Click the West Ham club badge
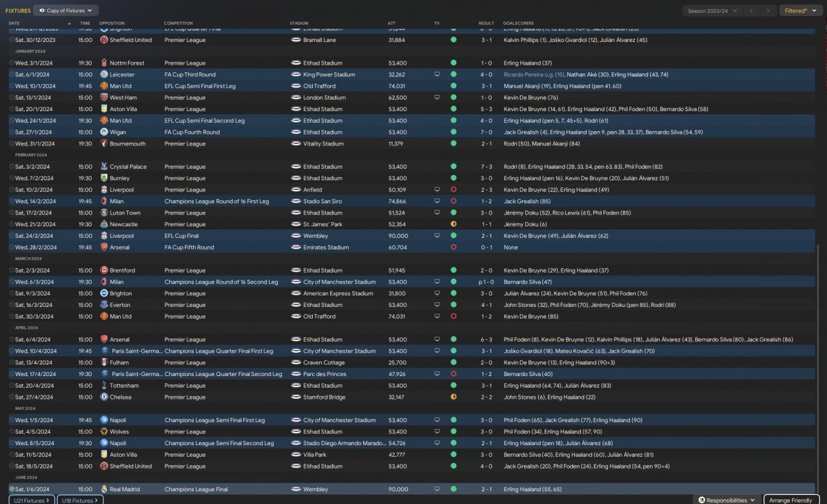This screenshot has height=504, width=827. tap(104, 98)
